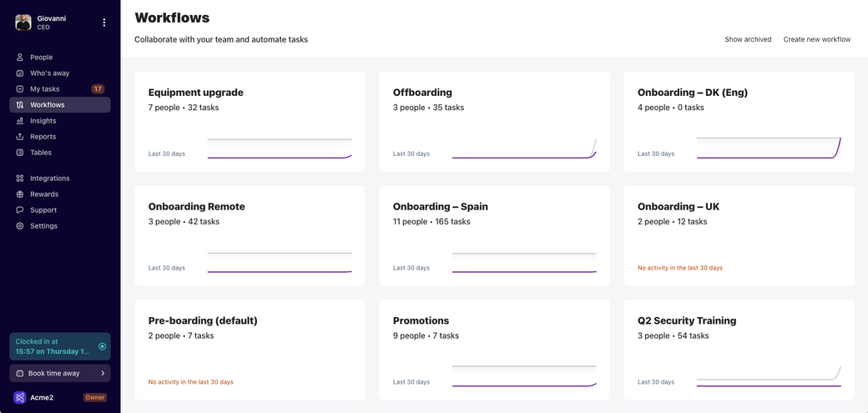Expand the Book time away chevron
The height and width of the screenshot is (413, 868).
pos(103,374)
